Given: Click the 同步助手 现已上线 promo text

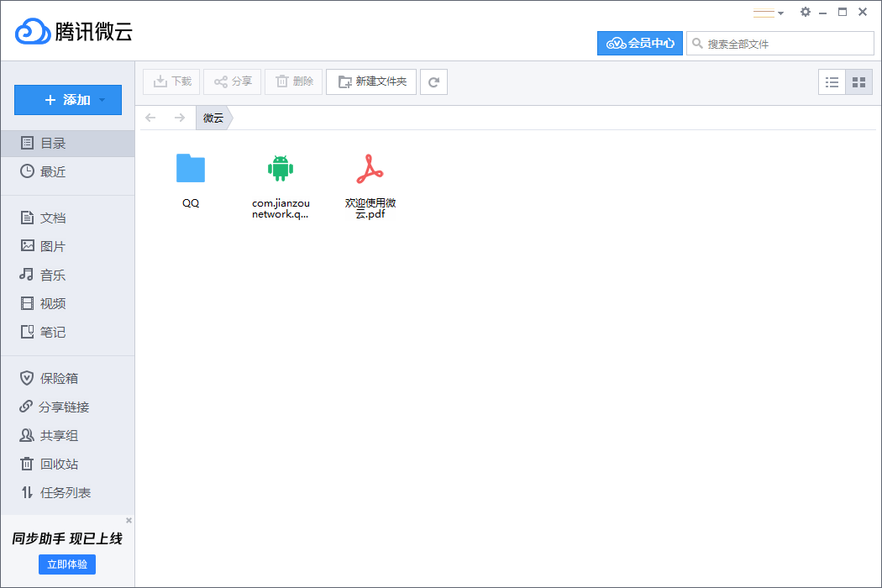Looking at the screenshot, I should tap(67, 539).
